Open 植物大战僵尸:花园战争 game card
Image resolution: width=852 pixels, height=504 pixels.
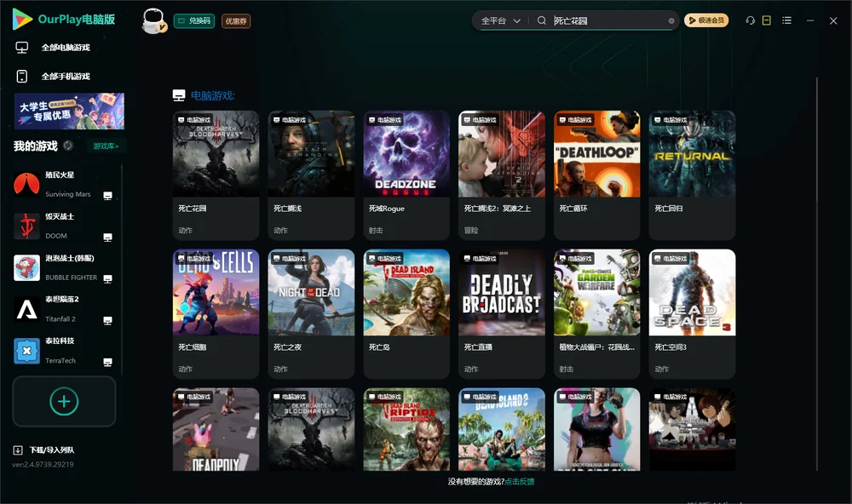tap(597, 314)
